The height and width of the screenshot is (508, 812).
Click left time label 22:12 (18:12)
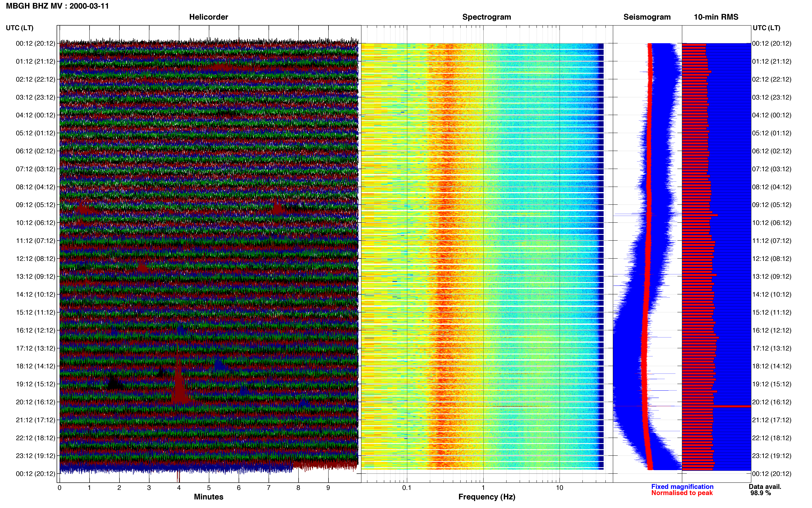point(36,438)
